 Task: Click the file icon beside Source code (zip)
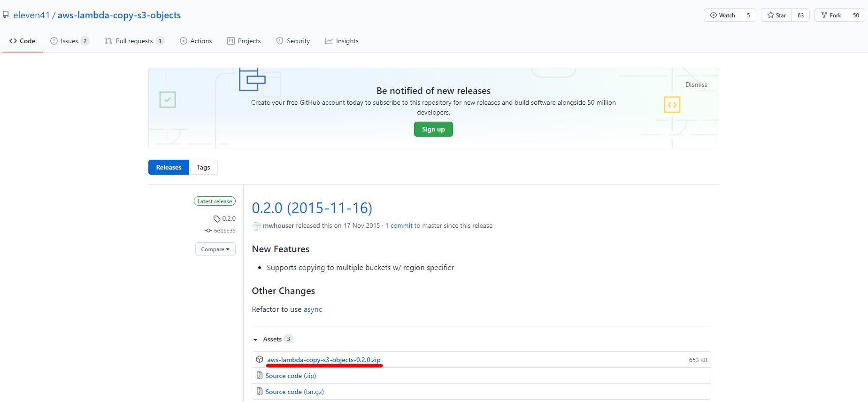260,376
